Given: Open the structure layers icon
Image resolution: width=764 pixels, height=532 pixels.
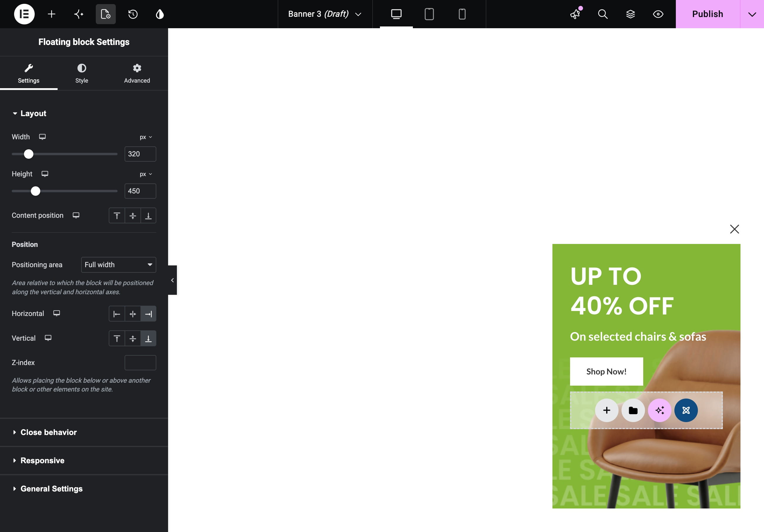Looking at the screenshot, I should 630,14.
